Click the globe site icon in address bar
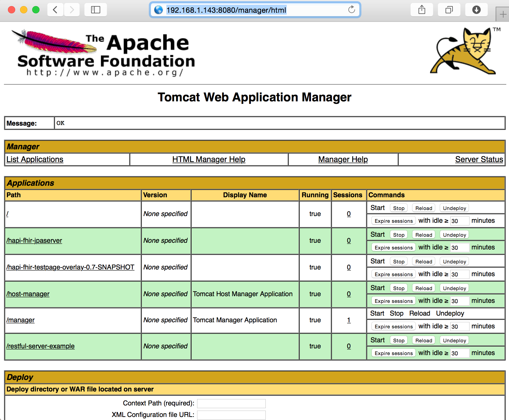Image resolution: width=509 pixels, height=420 pixels. click(x=159, y=10)
